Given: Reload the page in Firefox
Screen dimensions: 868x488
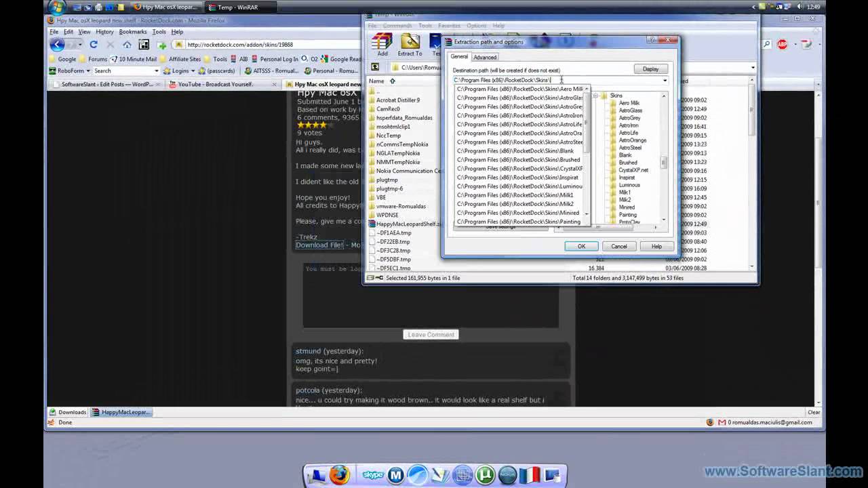Looking at the screenshot, I should coord(94,45).
